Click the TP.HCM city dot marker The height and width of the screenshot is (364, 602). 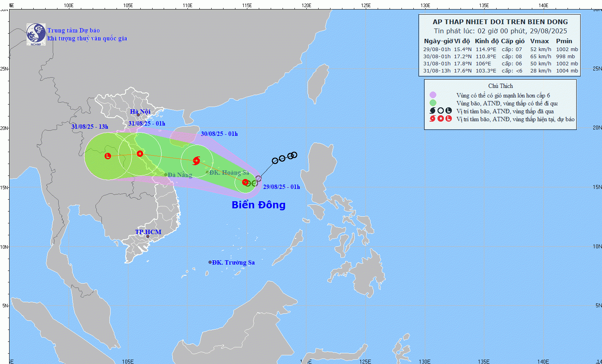point(148,236)
